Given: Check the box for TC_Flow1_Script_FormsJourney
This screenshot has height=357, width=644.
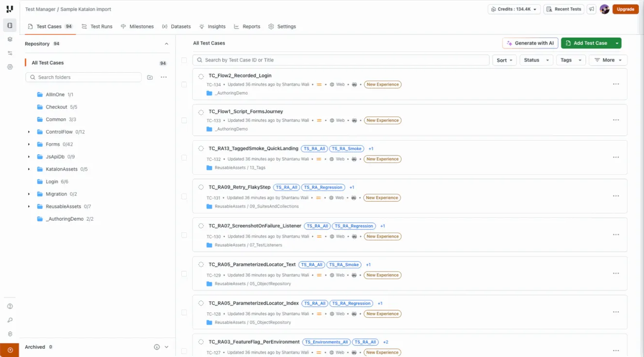Looking at the screenshot, I should (x=184, y=120).
